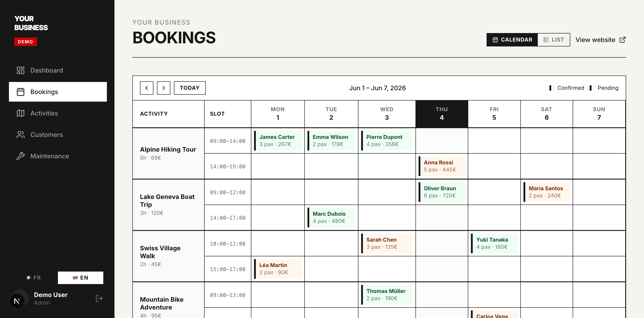
Task: Open Pierre Dupont's booking
Action: (387, 140)
